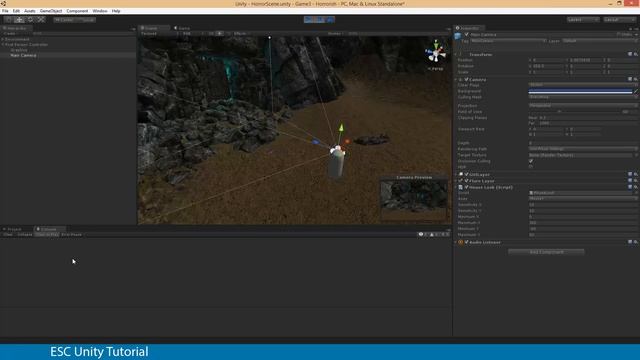The image size is (640, 360).
Task: Open the Layer dropdown in Inspector
Action: (599, 41)
